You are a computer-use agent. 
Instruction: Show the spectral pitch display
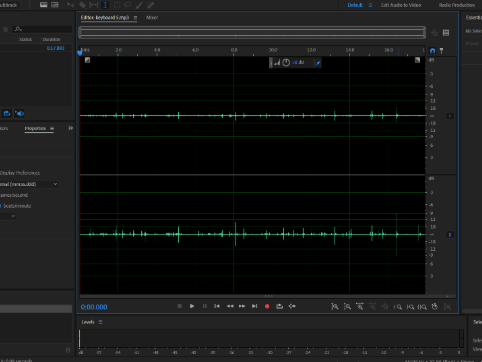[55, 5]
